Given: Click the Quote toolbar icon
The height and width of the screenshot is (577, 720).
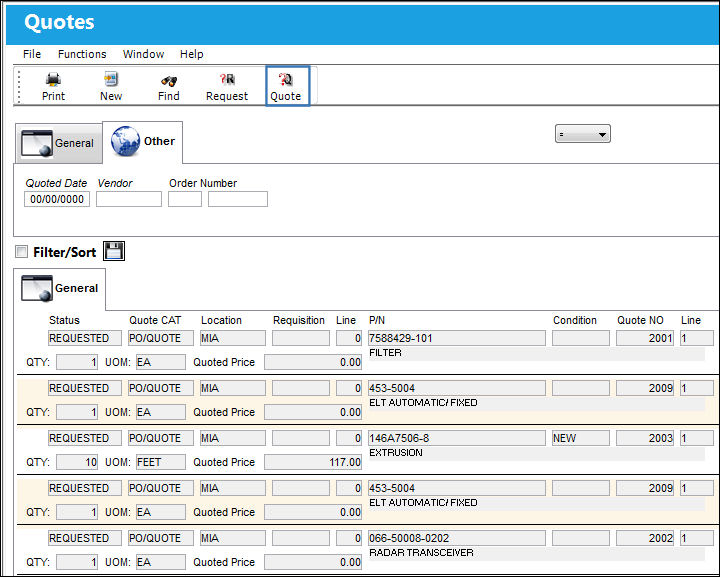Looking at the screenshot, I should click(x=287, y=86).
